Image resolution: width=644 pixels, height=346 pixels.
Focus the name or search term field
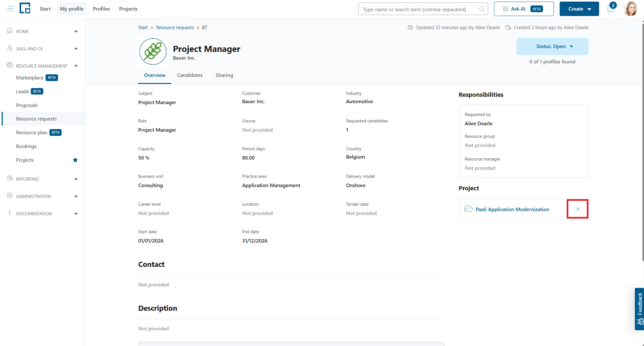point(423,9)
